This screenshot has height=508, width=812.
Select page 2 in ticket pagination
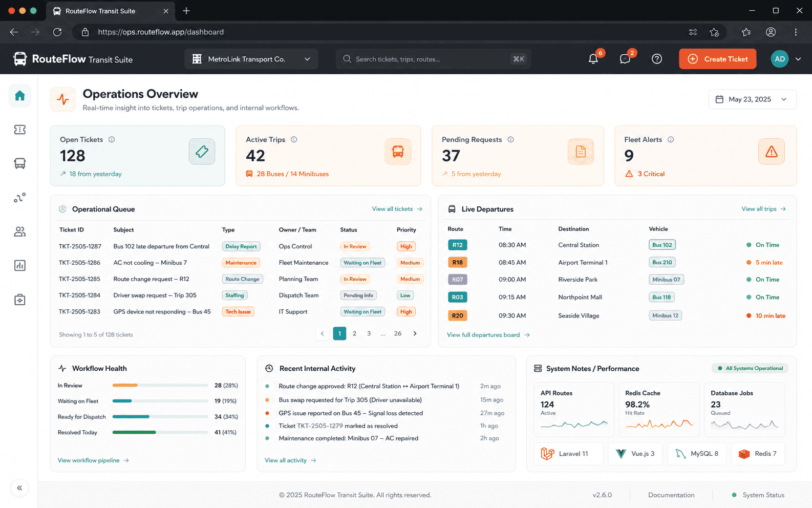coord(354,333)
